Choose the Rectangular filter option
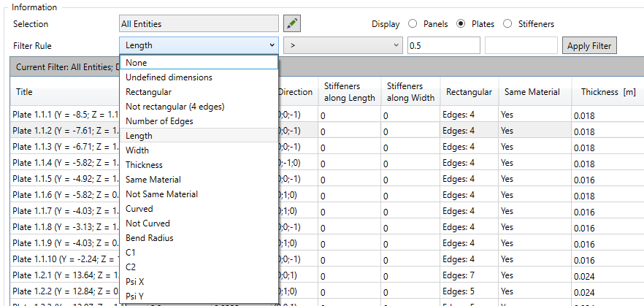The image size is (644, 306). point(199,92)
